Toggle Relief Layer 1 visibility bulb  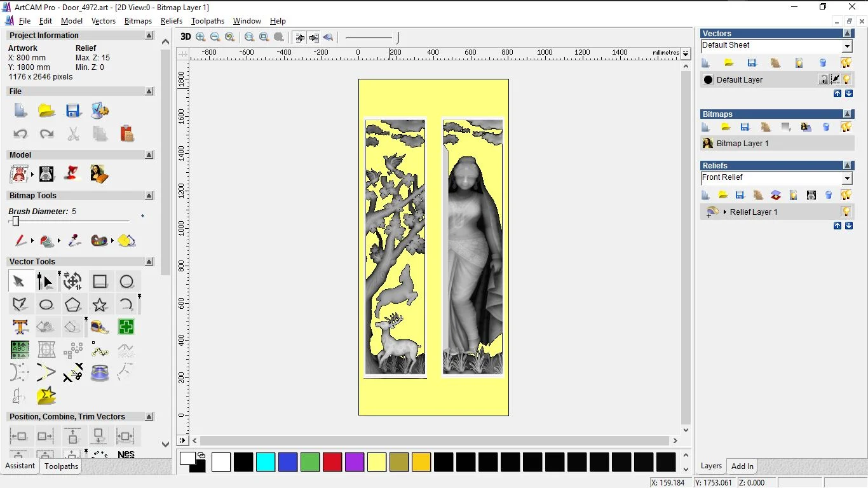[846, 212]
